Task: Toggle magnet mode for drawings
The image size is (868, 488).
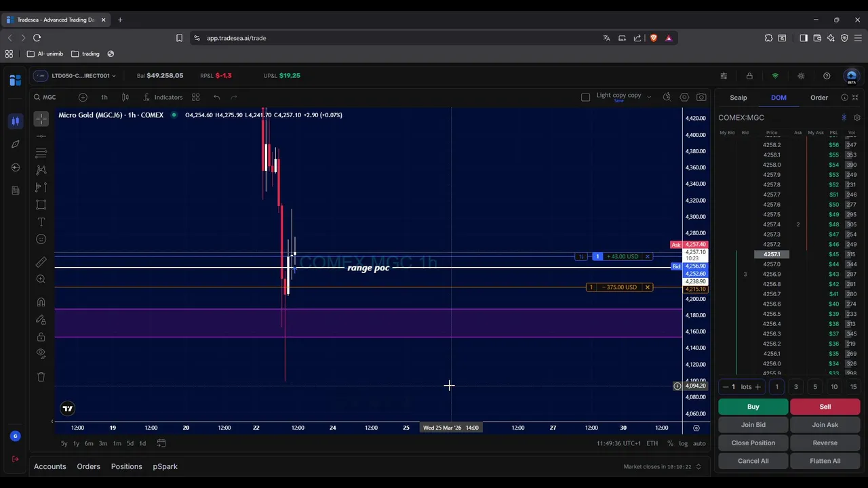Action: coord(41,302)
